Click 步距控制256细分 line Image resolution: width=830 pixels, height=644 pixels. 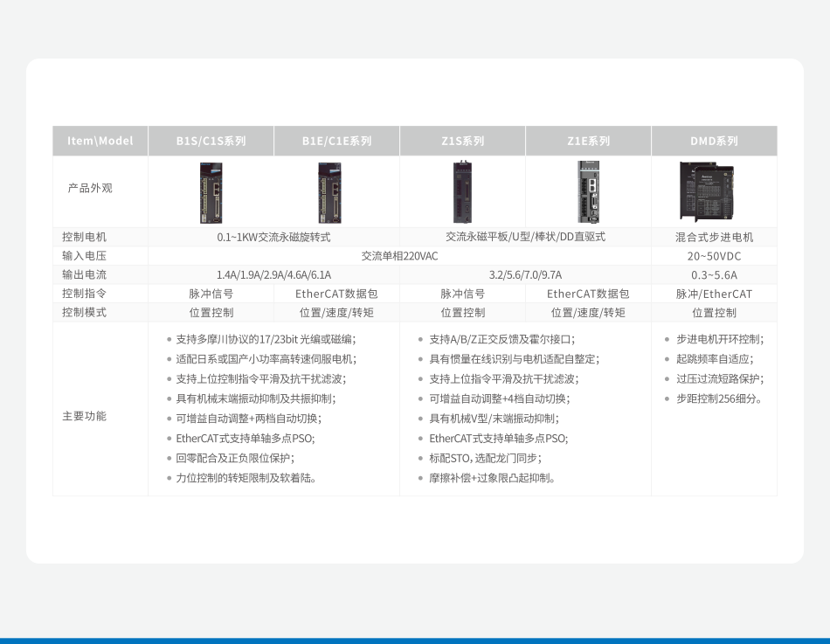[x=719, y=398]
